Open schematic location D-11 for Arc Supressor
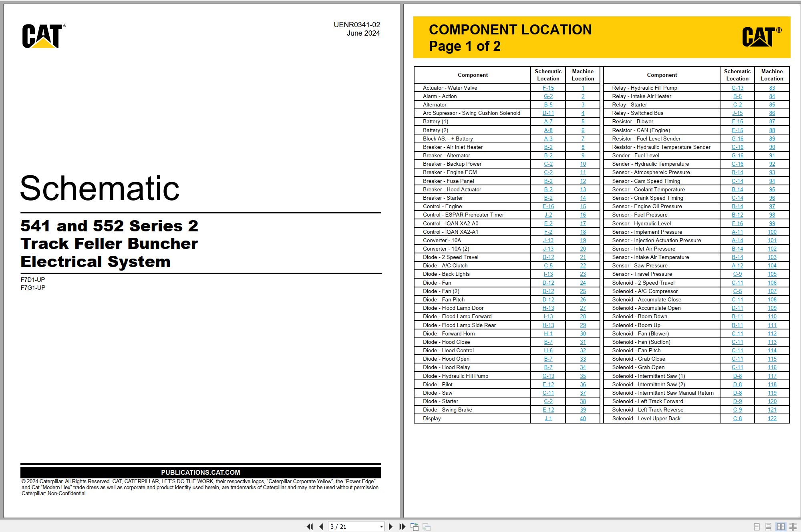The width and height of the screenshot is (801, 532). (x=548, y=113)
